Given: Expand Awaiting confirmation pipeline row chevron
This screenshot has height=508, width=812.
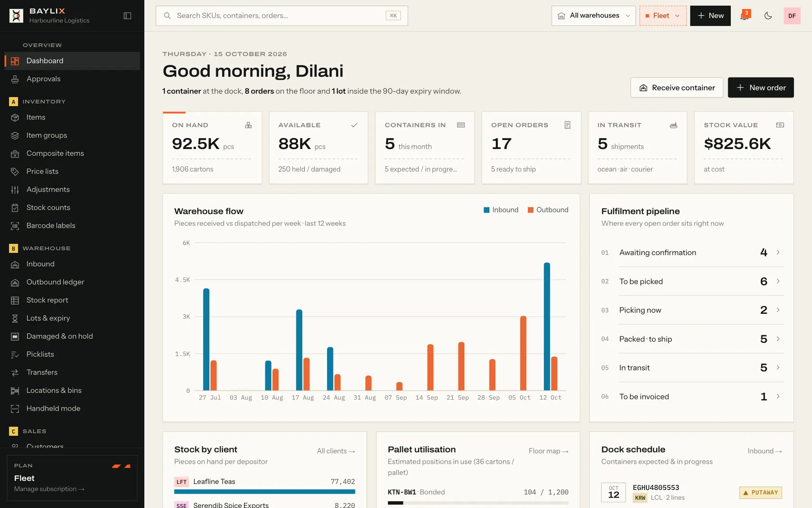Looking at the screenshot, I should click(778, 252).
